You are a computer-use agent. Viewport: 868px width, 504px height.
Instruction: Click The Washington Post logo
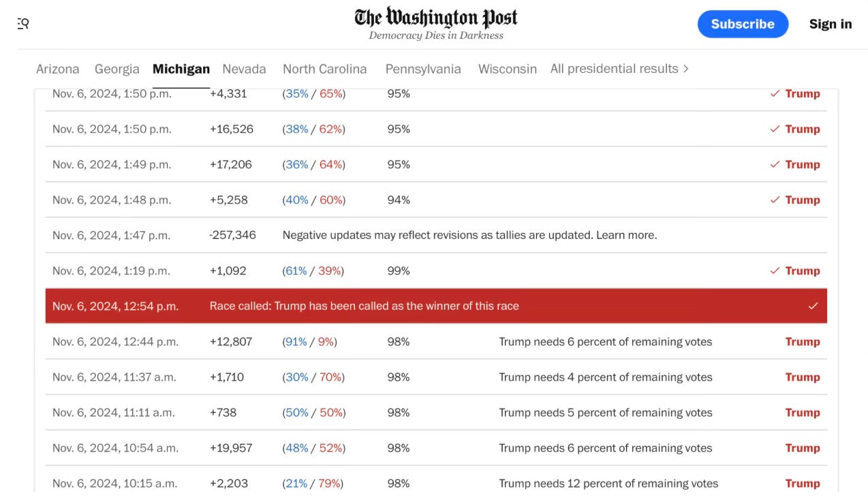436,18
